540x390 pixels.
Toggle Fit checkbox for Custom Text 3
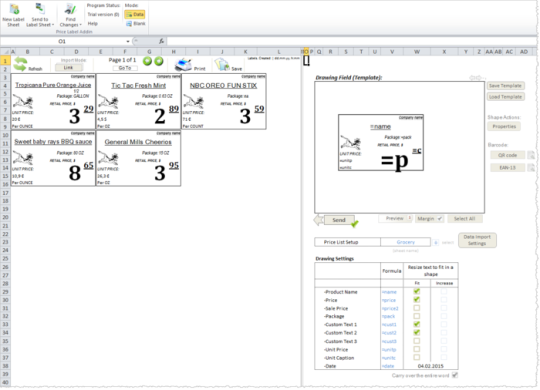[x=417, y=341]
